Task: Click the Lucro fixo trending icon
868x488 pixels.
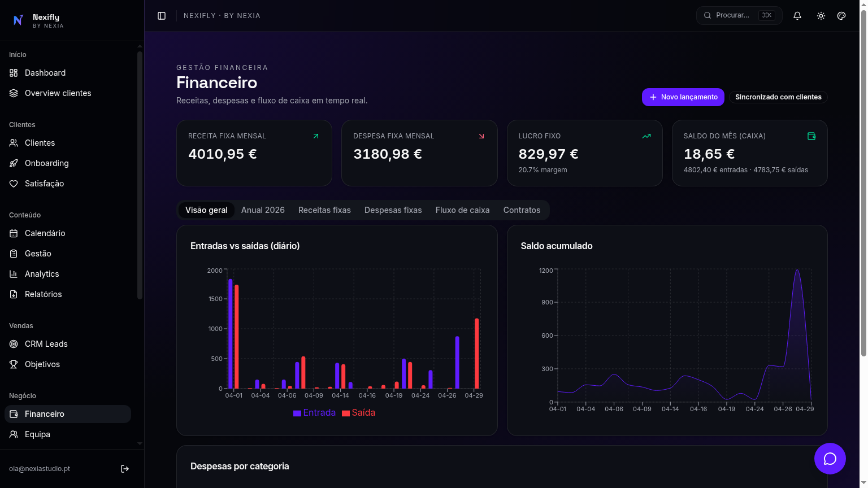Action: 646,136
